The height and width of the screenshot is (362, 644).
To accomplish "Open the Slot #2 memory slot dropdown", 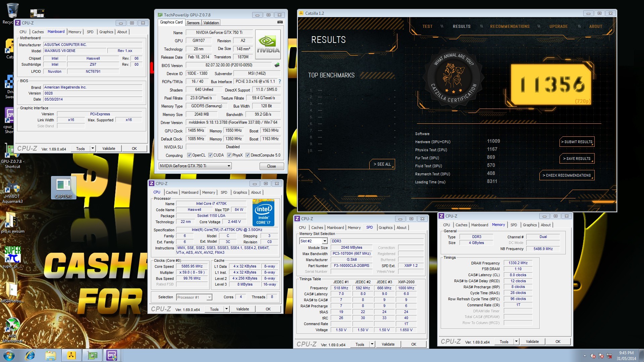I will (x=313, y=241).
